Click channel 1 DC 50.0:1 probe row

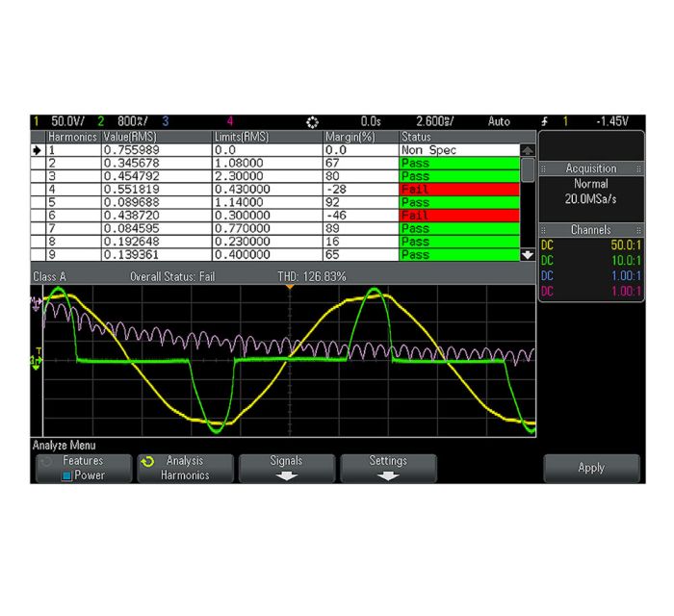click(x=591, y=245)
